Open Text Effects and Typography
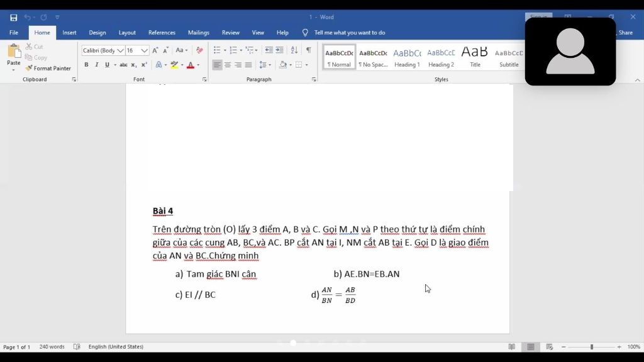This screenshot has width=644, height=362. [x=158, y=65]
